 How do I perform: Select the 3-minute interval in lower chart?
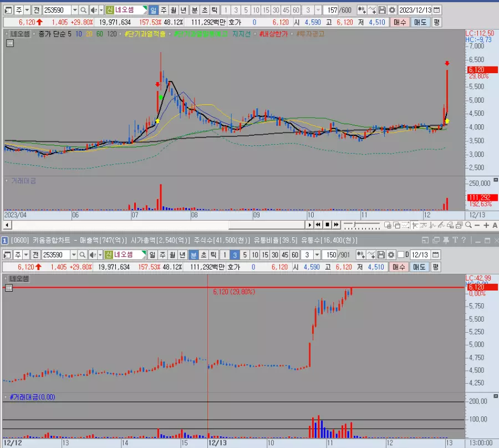coord(235,255)
